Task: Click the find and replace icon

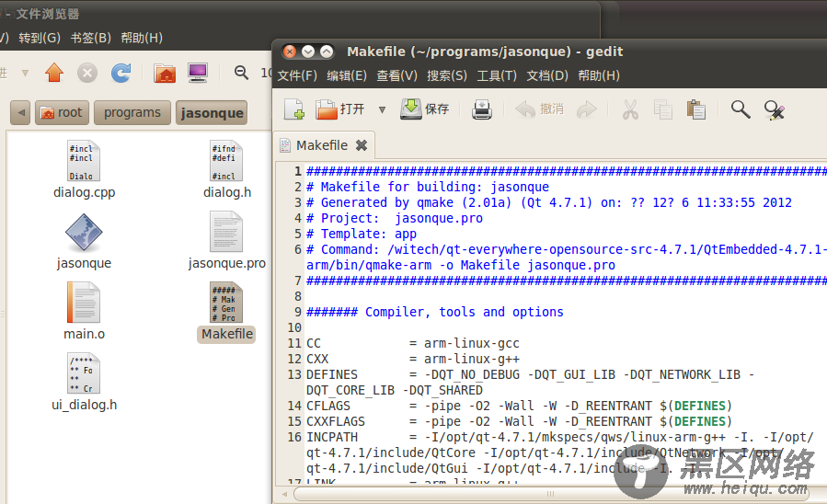Action: (x=775, y=109)
